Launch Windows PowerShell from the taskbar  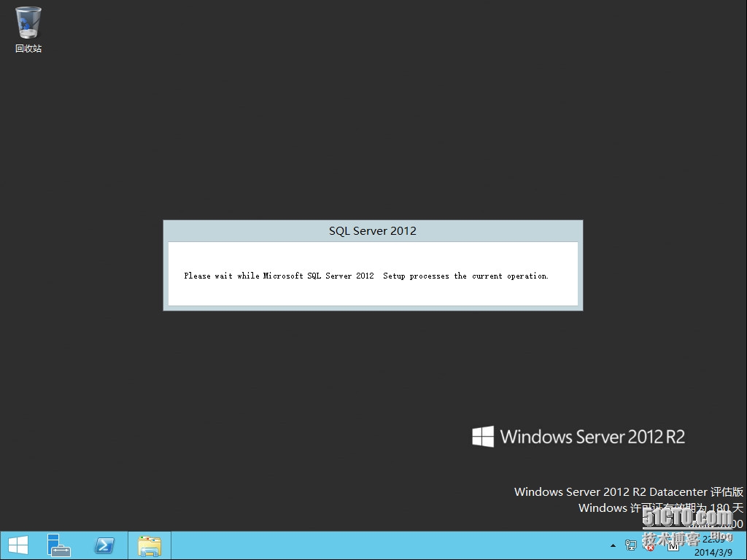[x=104, y=545]
